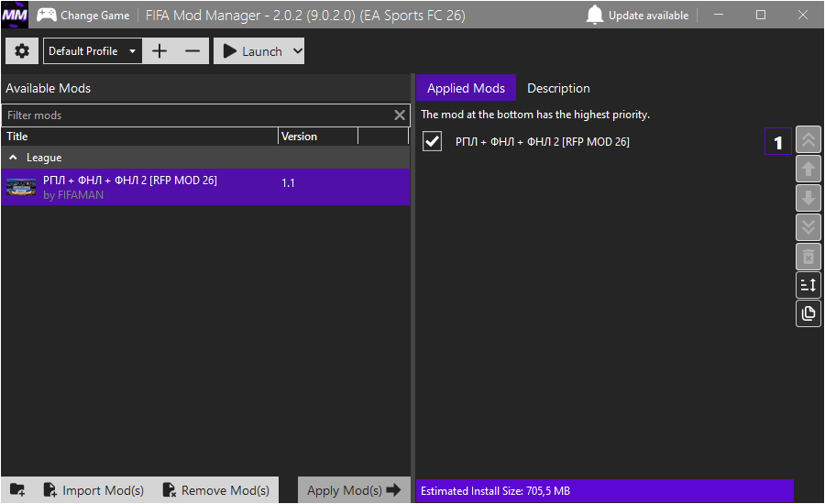Move selected mod to top of list
Viewport: 825px width, 504px height.
[x=808, y=140]
